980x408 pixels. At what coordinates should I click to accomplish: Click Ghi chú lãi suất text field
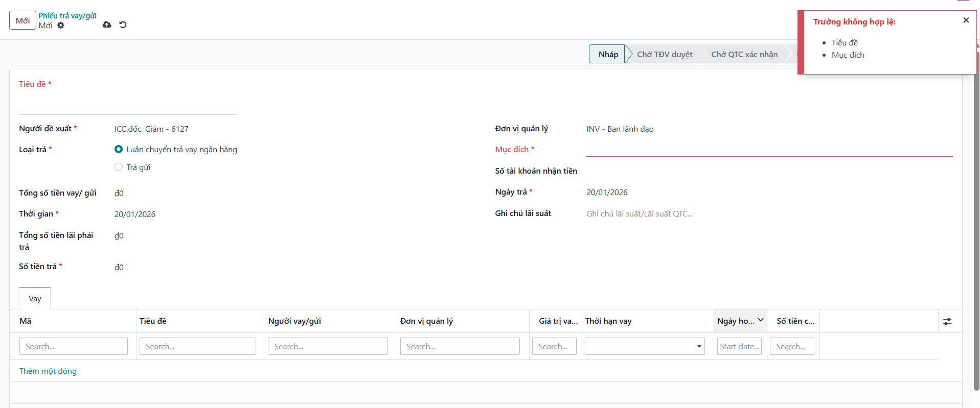[769, 214]
